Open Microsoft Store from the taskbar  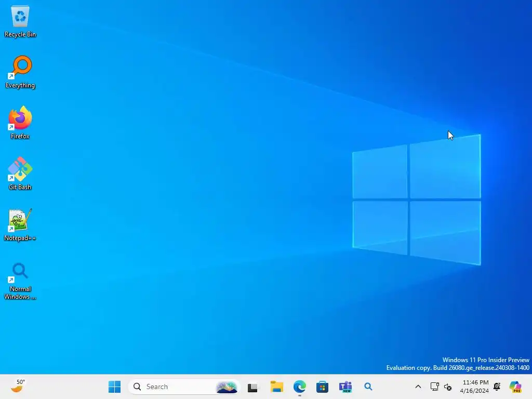click(322, 387)
